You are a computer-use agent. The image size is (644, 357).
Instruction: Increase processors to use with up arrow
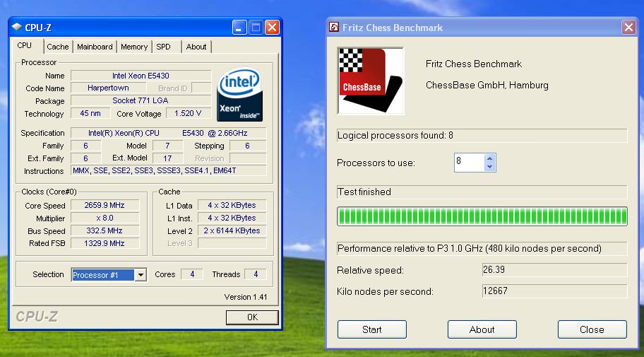tap(489, 158)
